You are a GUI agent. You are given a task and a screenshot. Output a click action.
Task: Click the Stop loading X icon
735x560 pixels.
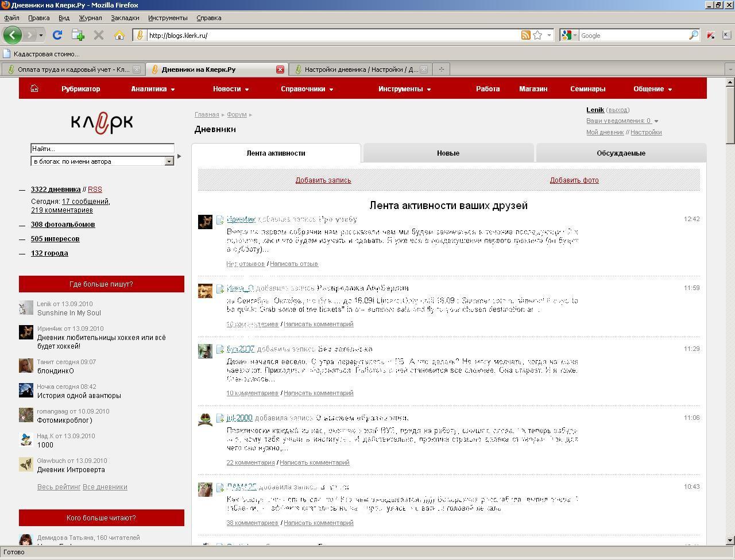tap(99, 35)
